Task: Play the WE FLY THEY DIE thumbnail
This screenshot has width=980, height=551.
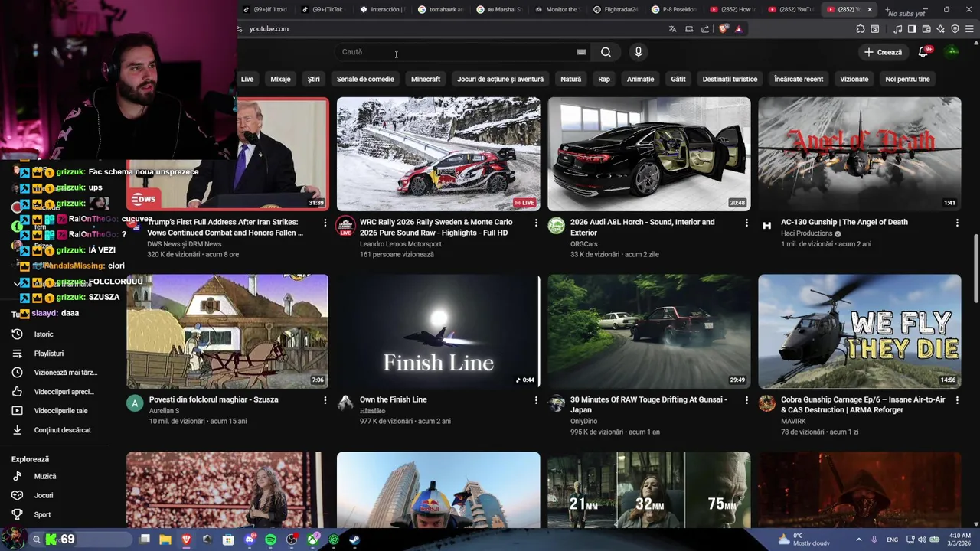Action: (x=859, y=331)
